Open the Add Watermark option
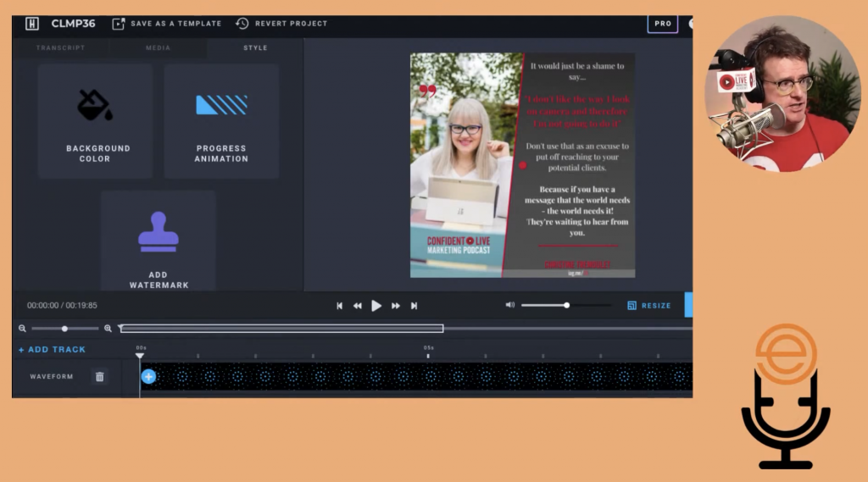The height and width of the screenshot is (482, 868). [159, 241]
